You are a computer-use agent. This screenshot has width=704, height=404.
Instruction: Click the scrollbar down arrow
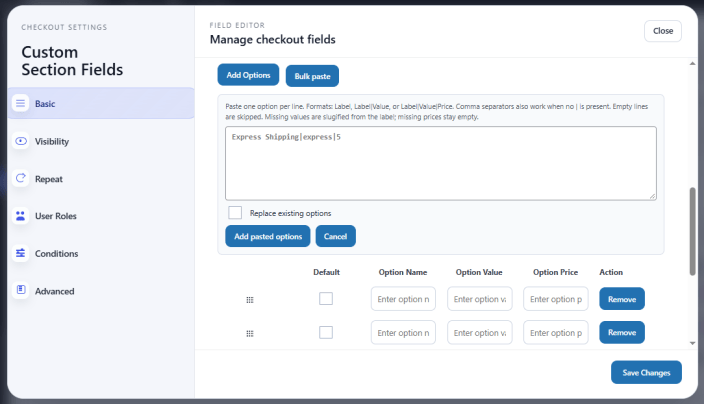[692, 343]
